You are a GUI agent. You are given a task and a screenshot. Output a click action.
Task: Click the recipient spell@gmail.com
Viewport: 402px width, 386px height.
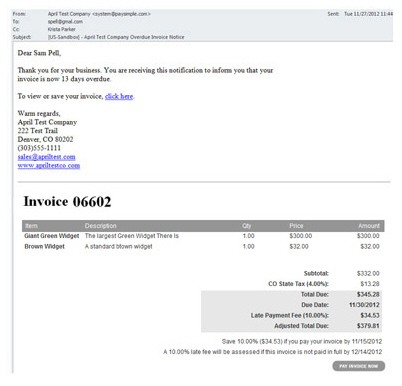(x=65, y=22)
